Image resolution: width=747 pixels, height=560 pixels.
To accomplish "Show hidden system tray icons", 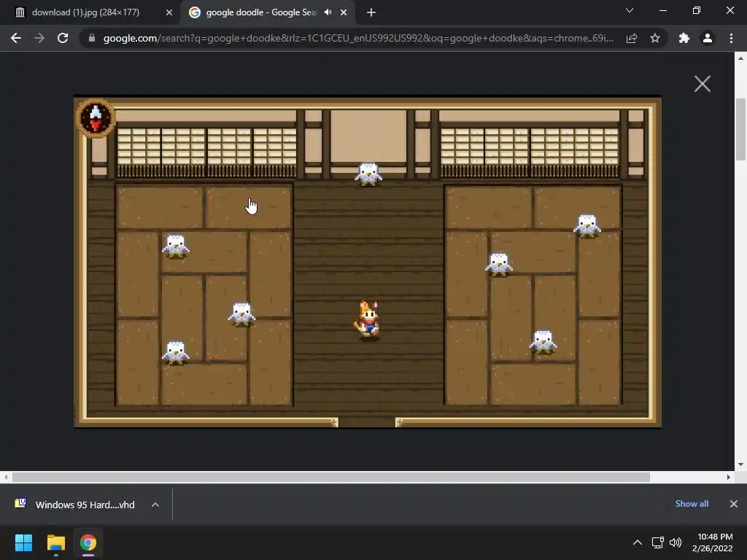I will [637, 542].
